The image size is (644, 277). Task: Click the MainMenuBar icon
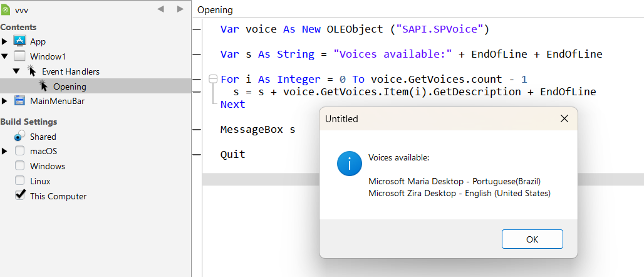click(19, 101)
